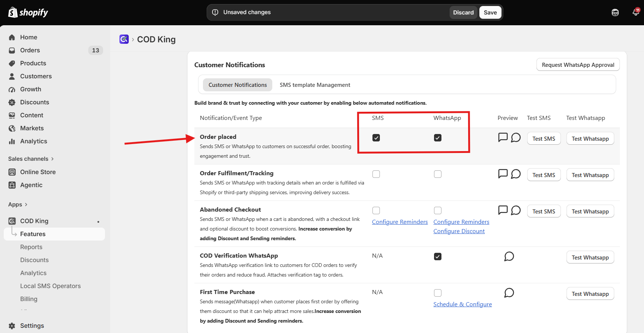The height and width of the screenshot is (333, 644).
Task: Send Test SMS for Order placed
Action: 544,138
